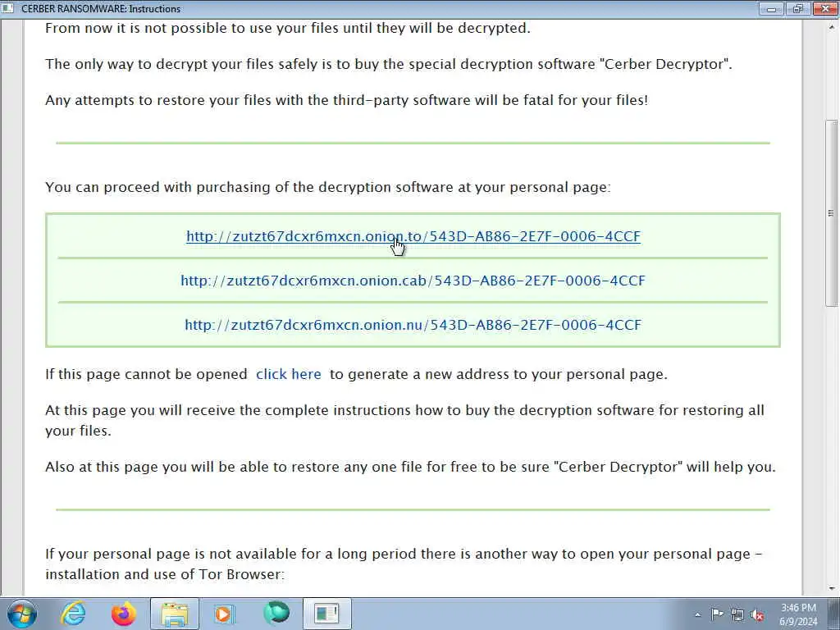The image size is (840, 630).
Task: Open the onion.to personal page link
Action: (413, 236)
